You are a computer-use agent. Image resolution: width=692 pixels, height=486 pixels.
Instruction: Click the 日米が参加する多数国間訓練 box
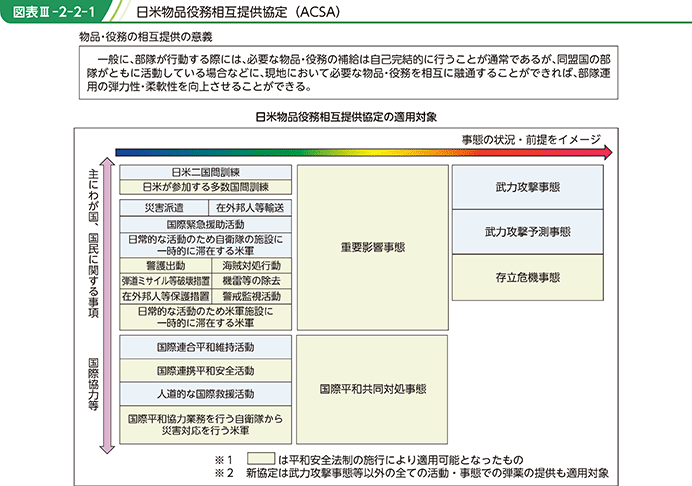click(206, 187)
